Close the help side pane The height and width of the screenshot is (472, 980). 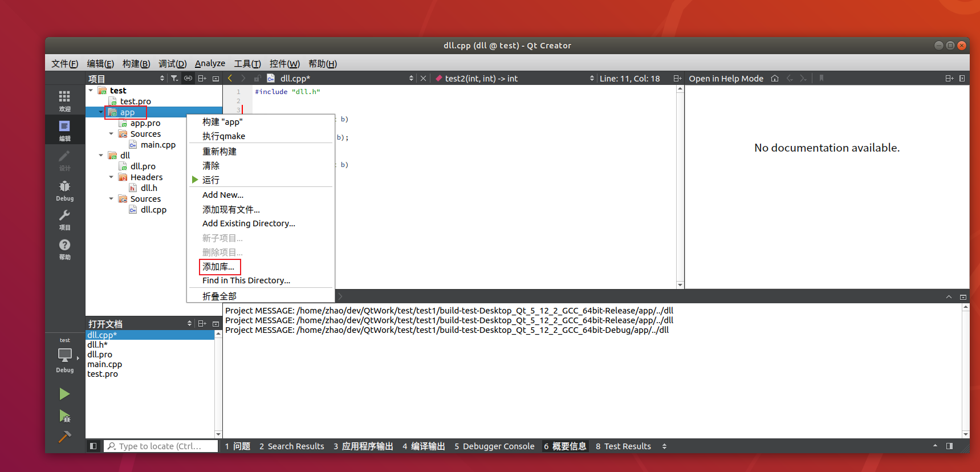[962, 79]
